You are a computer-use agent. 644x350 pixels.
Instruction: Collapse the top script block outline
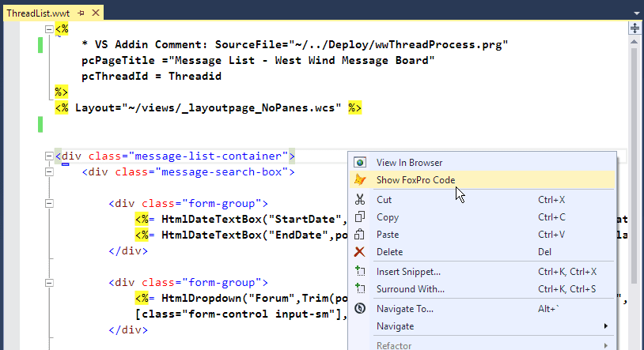click(49, 29)
